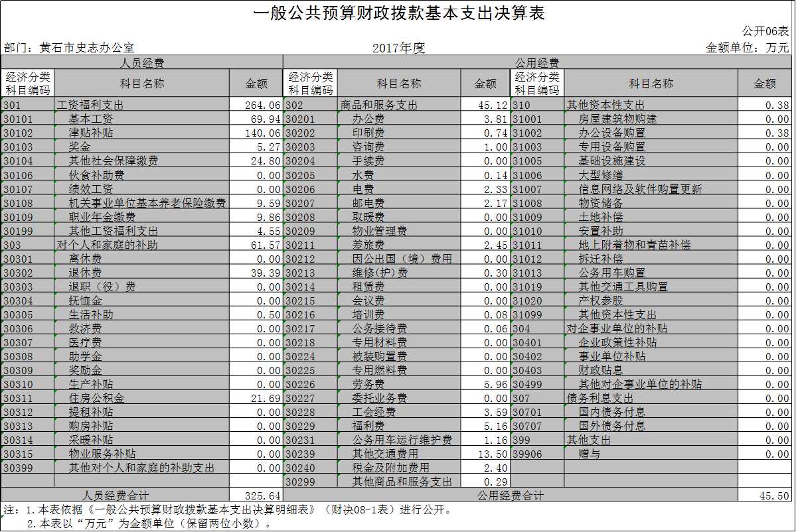Click the 工资福利支出 subject name cell
This screenshot has width=796, height=532.
point(141,105)
